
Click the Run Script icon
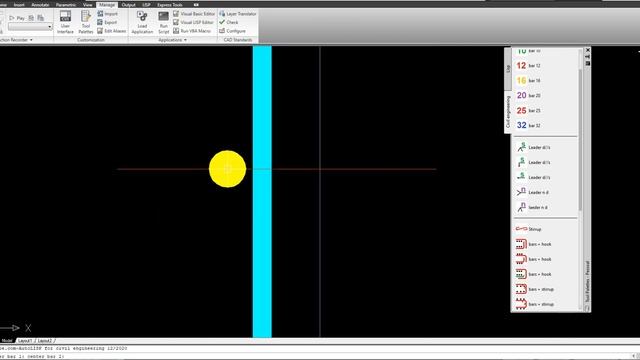coord(164,22)
